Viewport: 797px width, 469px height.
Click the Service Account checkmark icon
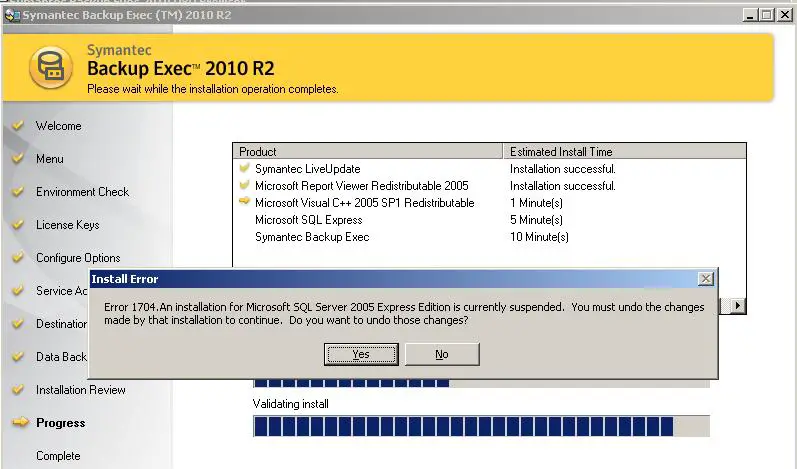point(18,290)
